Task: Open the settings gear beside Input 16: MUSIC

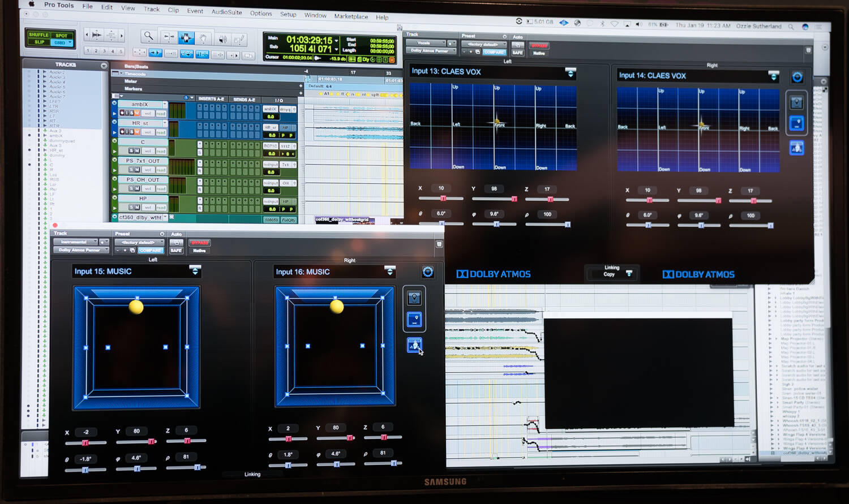Action: pyautogui.click(x=428, y=272)
